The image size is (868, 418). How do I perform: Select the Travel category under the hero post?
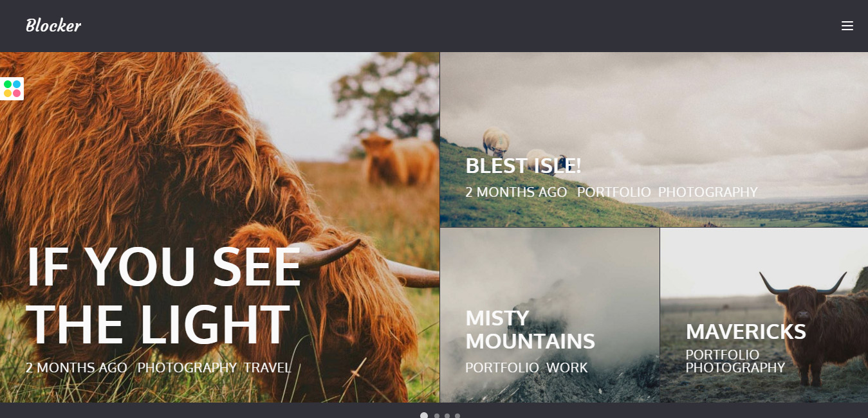267,368
